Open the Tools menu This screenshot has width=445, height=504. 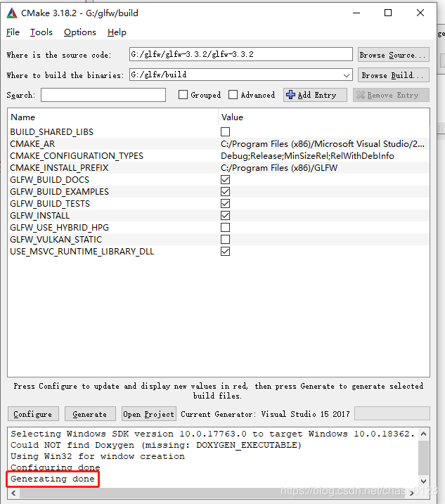coord(41,32)
